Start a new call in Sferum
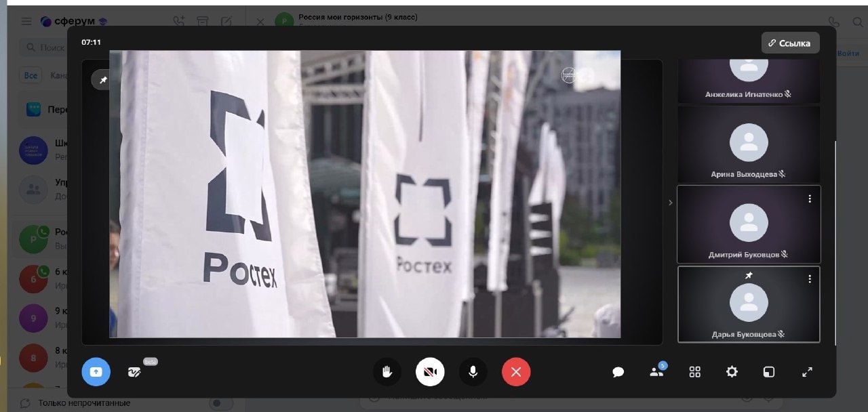The height and width of the screenshot is (412, 868). pos(178,22)
